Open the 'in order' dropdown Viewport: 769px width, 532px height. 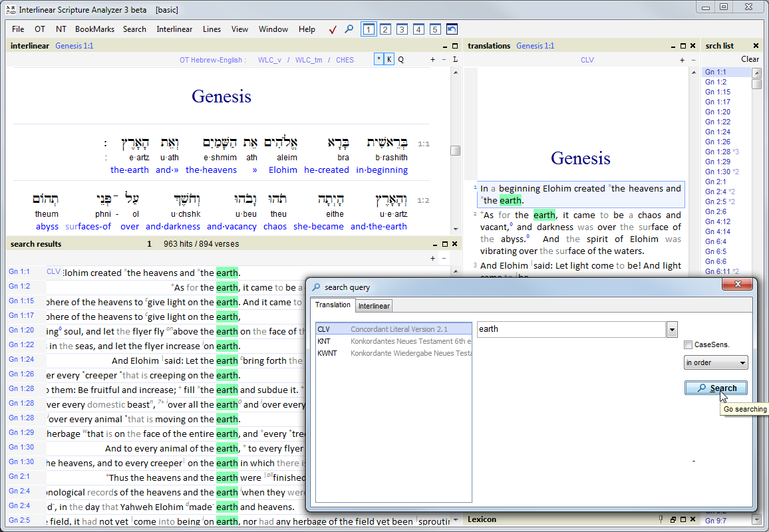716,363
